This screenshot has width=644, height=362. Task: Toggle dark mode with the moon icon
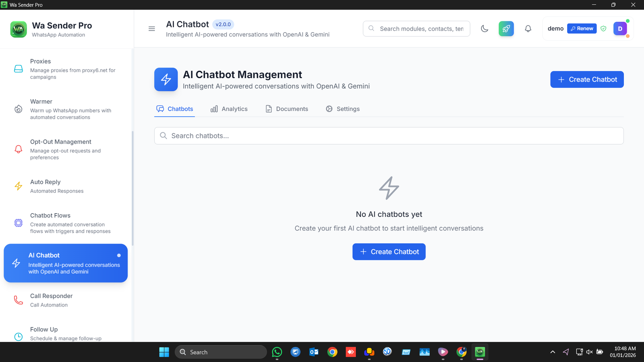click(484, 29)
